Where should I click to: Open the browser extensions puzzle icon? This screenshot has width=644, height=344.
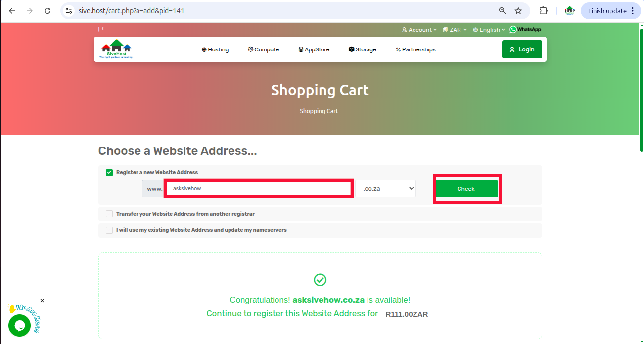point(543,11)
